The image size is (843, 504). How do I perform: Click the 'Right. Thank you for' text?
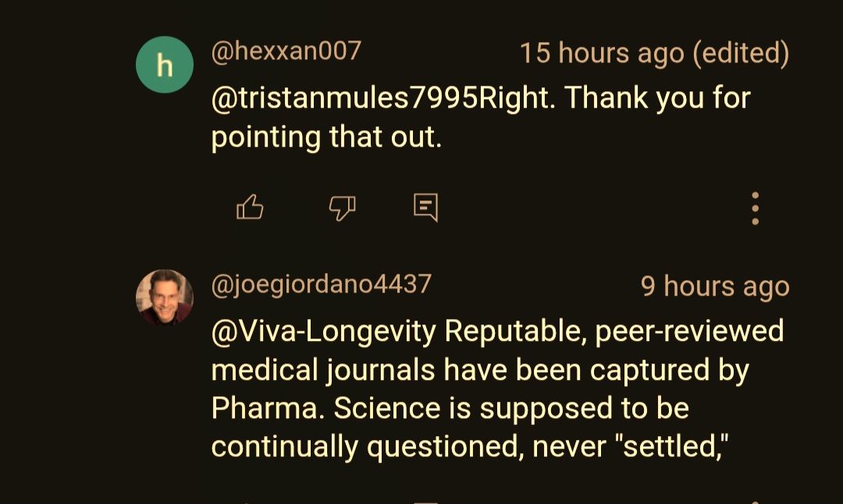click(615, 98)
